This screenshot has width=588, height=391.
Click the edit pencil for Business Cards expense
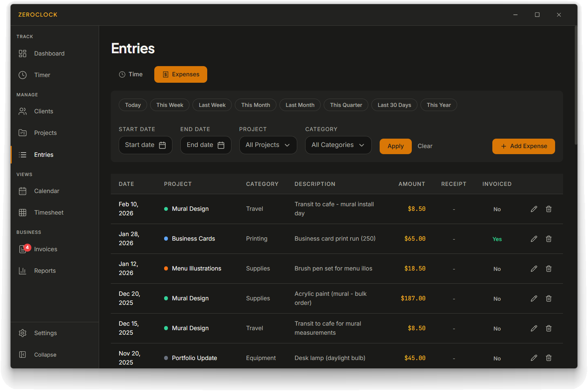[534, 239]
